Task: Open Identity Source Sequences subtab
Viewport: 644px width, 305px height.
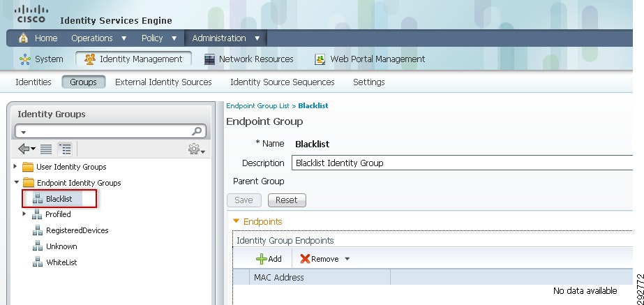Action: (x=283, y=82)
